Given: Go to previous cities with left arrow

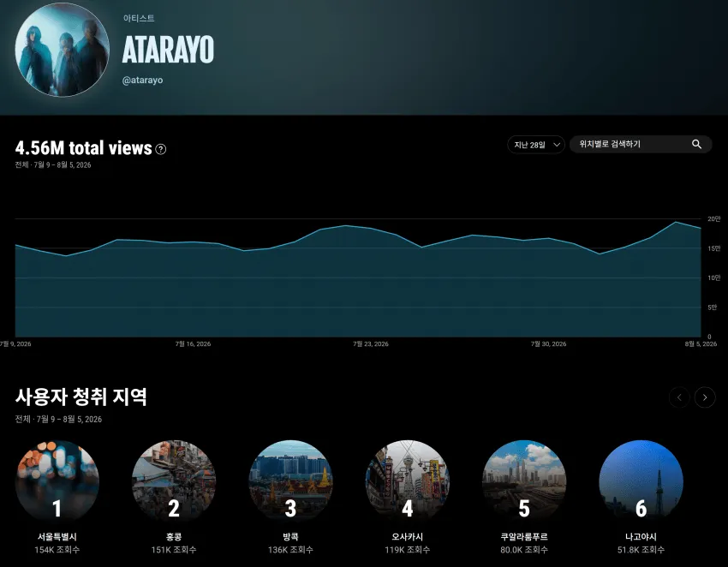Looking at the screenshot, I should pos(679,397).
